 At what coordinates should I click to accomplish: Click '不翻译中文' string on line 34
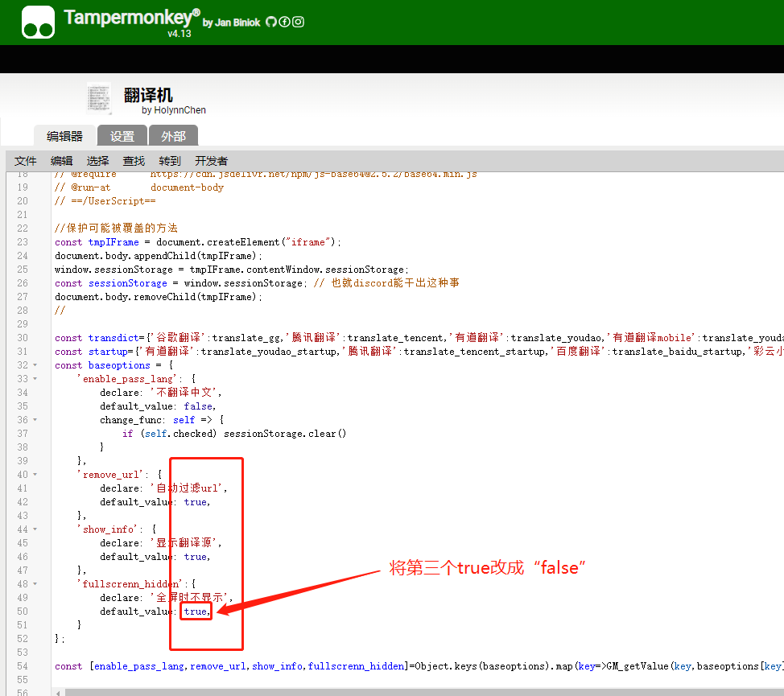(184, 392)
